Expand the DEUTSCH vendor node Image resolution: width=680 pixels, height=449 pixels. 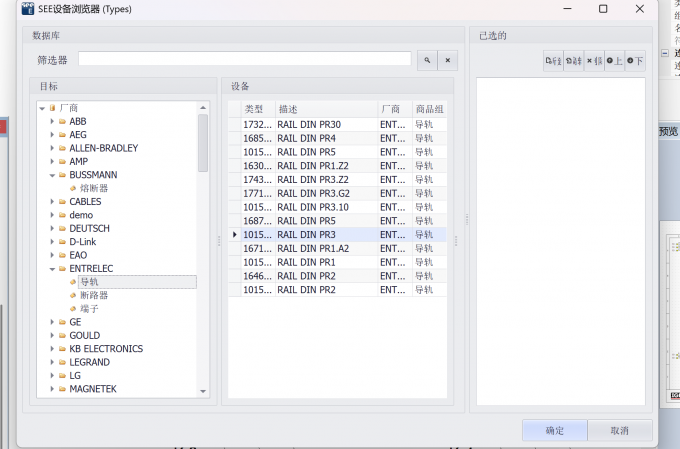pyautogui.click(x=52, y=228)
